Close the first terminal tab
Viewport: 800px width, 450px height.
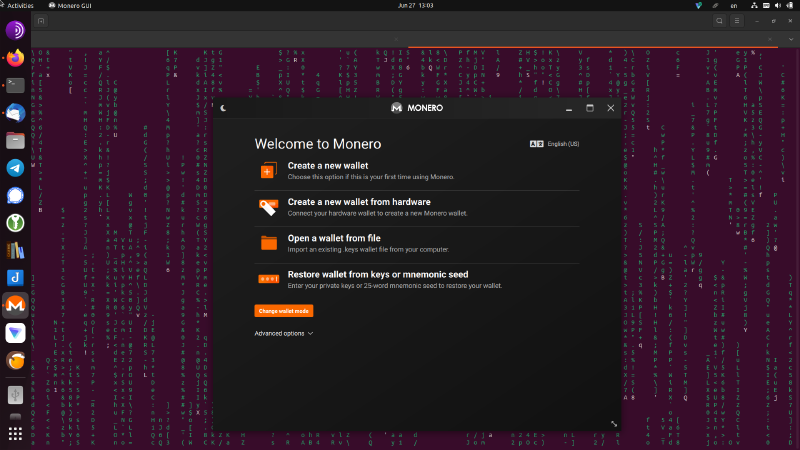[396, 39]
